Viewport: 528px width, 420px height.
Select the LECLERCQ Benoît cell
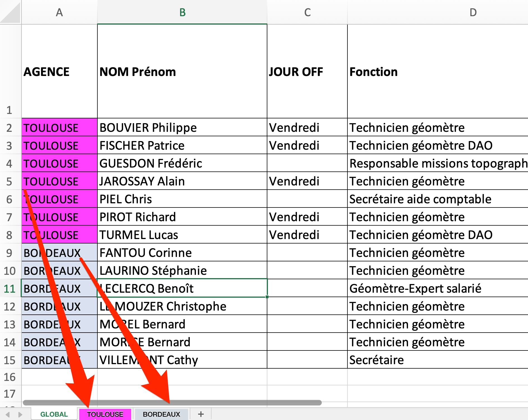[182, 288]
